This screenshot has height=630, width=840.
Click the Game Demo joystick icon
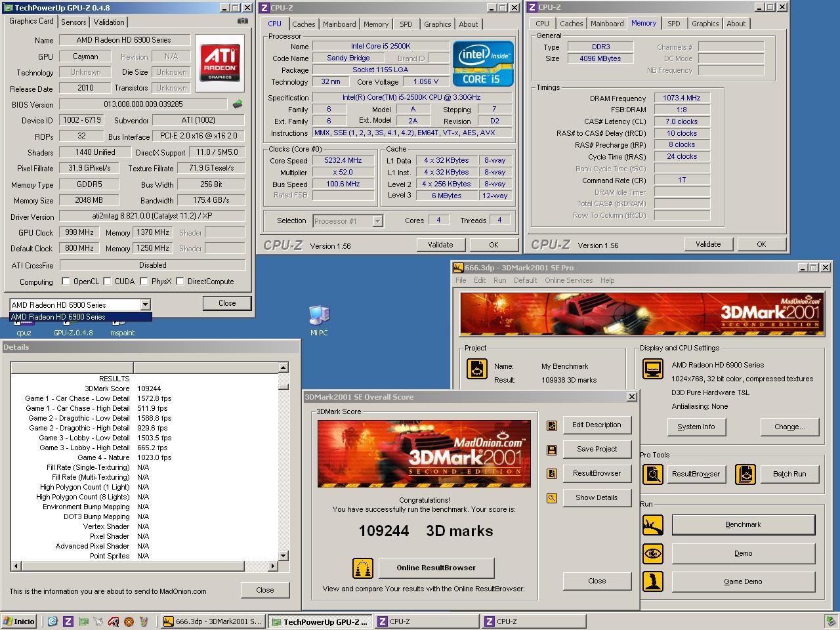653,581
